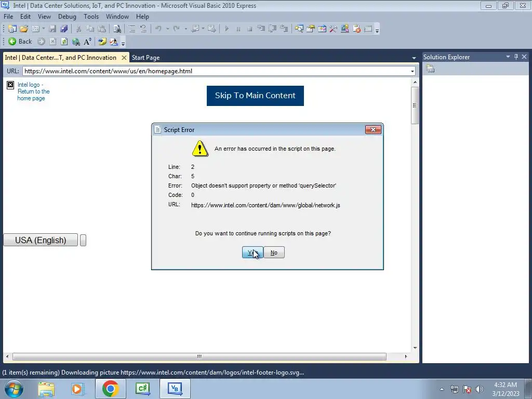Open the Windows Start menu orb

(14, 389)
